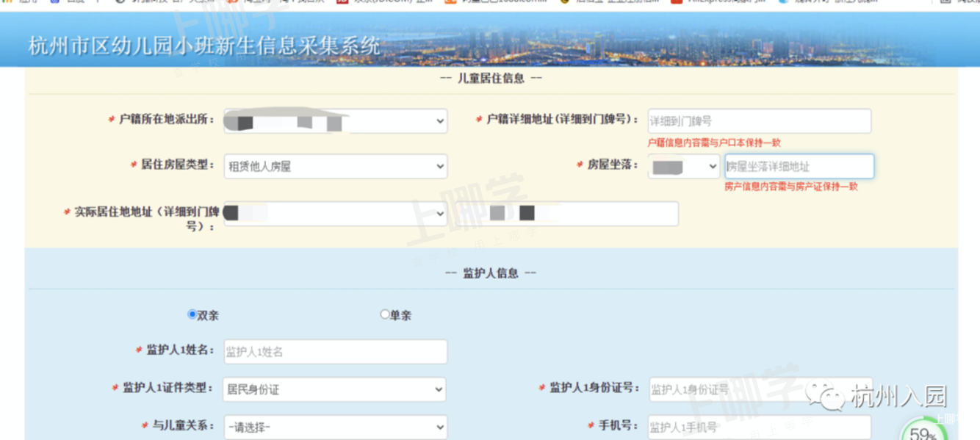Select the 双亲 radio button
Screen dimensions: 980x440
coord(192,314)
